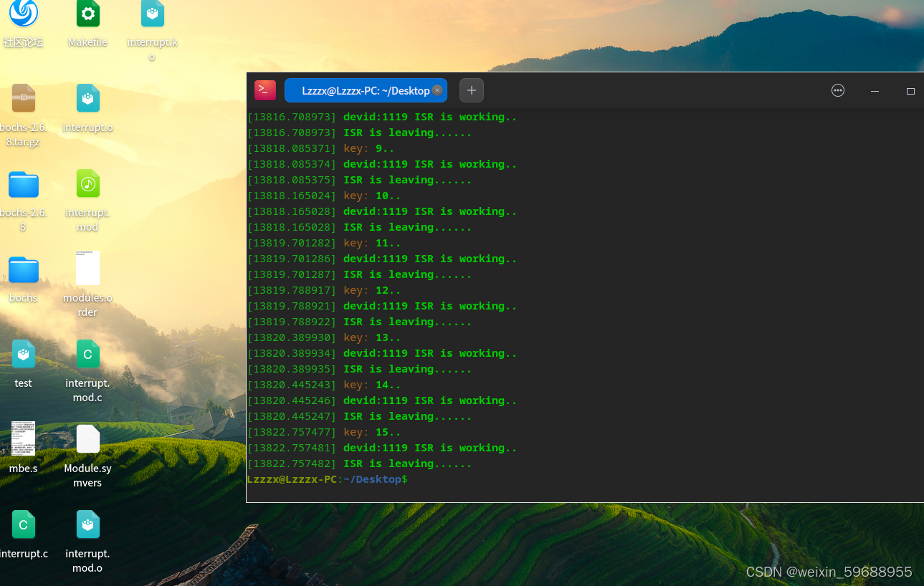The width and height of the screenshot is (924, 586).
Task: Select the Makefile icon on desktop
Action: tap(87, 14)
